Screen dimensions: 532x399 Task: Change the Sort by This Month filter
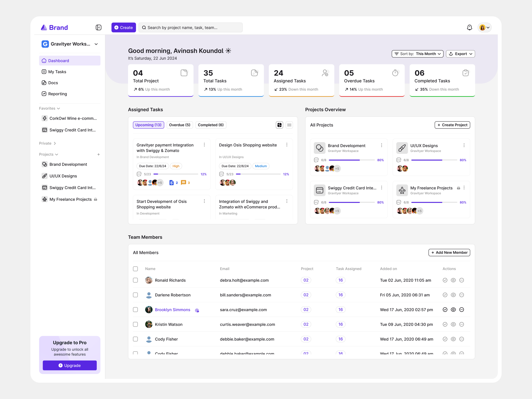417,54
